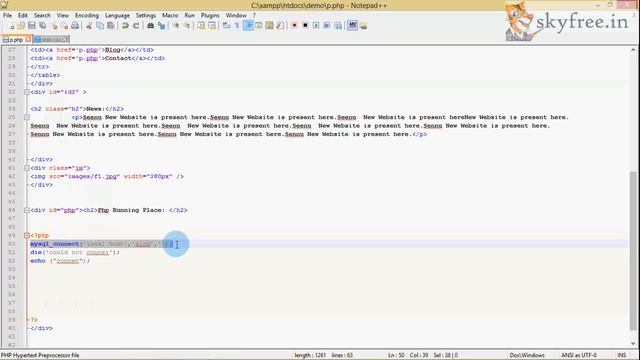Image resolution: width=640 pixels, height=360 pixels.
Task: Toggle synchronized vertical scrolling
Action: tap(201, 26)
